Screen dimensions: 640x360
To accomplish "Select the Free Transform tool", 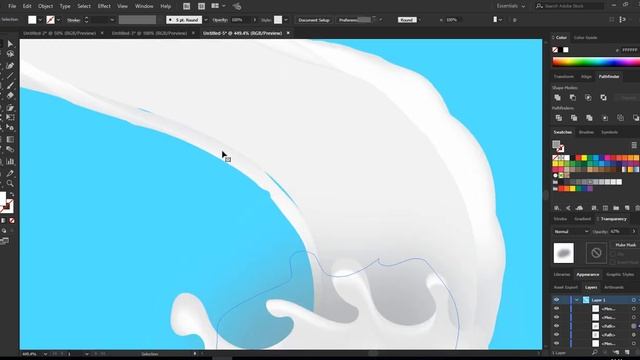I will point(10,118).
